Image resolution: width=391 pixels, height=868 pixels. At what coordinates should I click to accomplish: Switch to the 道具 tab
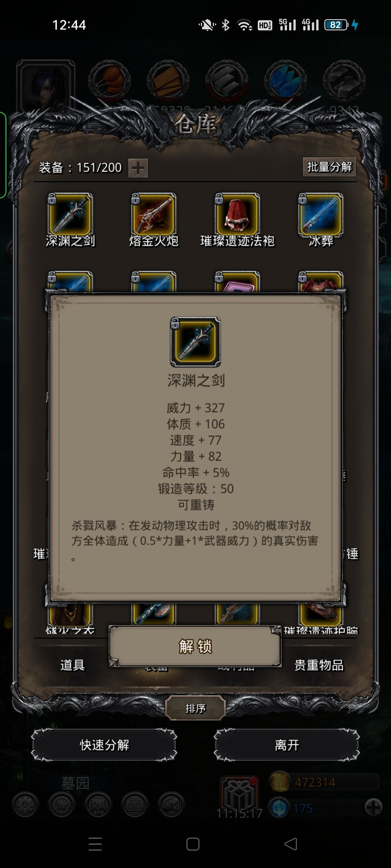tap(72, 665)
